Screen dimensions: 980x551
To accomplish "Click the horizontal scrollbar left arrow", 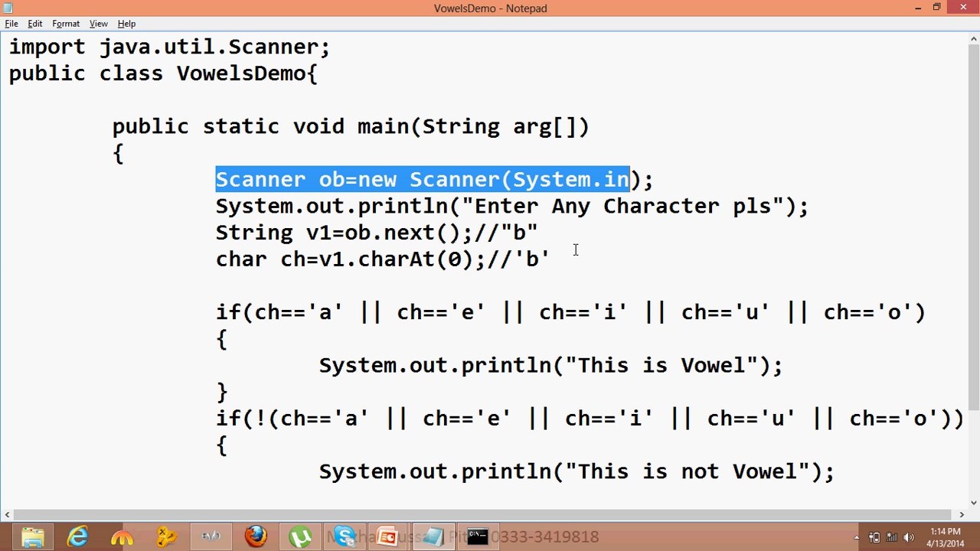I will [7, 515].
